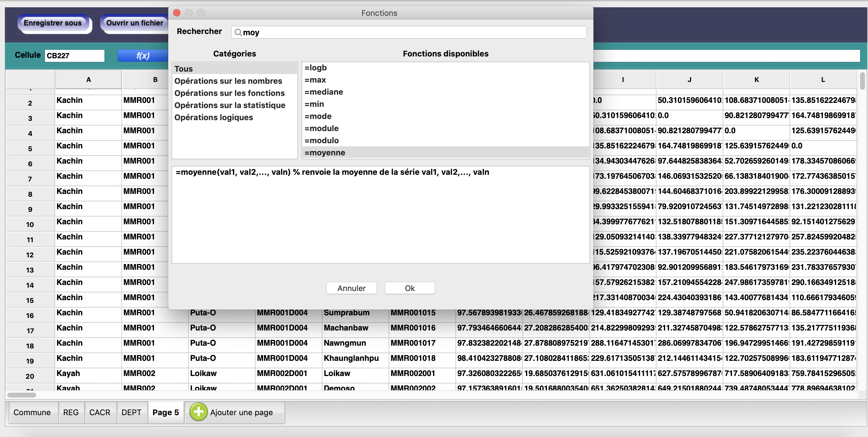Select the =logb function
Viewport: 868px width, 437px height.
click(x=446, y=68)
